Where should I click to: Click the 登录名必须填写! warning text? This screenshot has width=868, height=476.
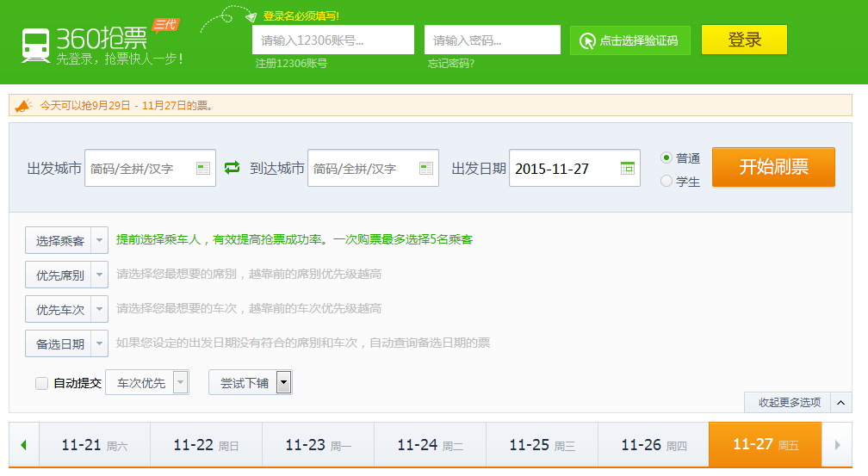pyautogui.click(x=301, y=16)
